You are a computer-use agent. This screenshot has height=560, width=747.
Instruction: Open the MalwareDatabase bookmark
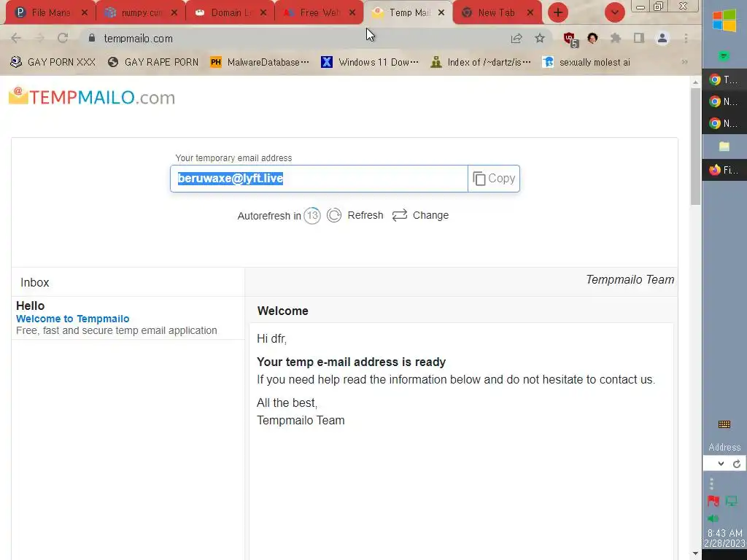click(260, 62)
